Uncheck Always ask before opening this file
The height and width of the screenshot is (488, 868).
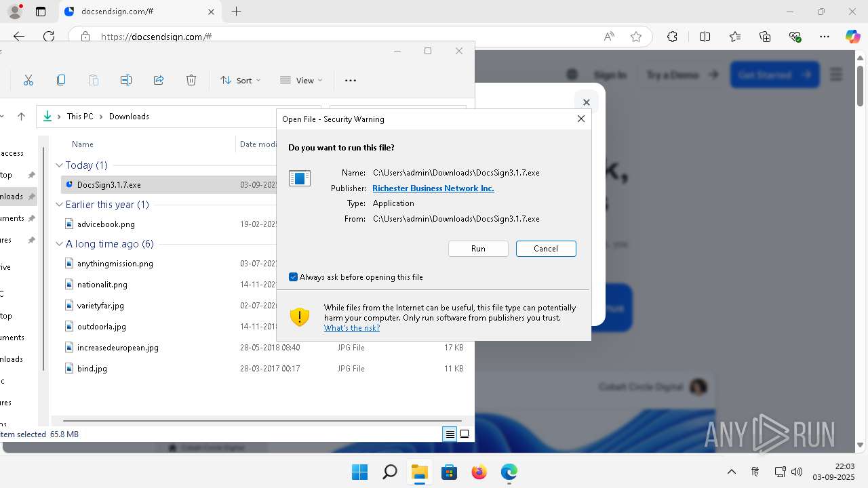click(294, 277)
